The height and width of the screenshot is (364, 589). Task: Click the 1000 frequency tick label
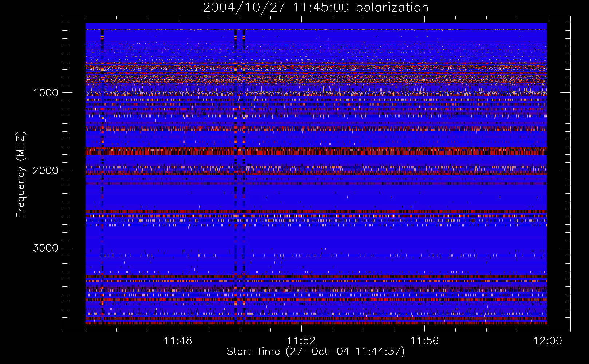(x=46, y=93)
